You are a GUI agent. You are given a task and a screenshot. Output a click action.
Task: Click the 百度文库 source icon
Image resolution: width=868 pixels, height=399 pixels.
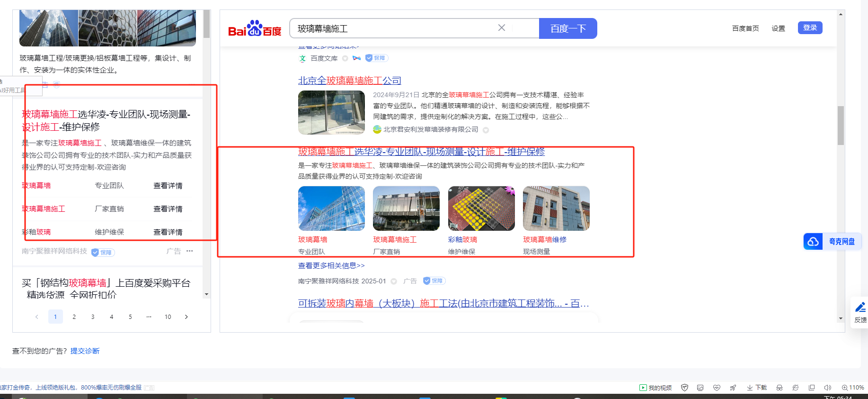click(302, 58)
